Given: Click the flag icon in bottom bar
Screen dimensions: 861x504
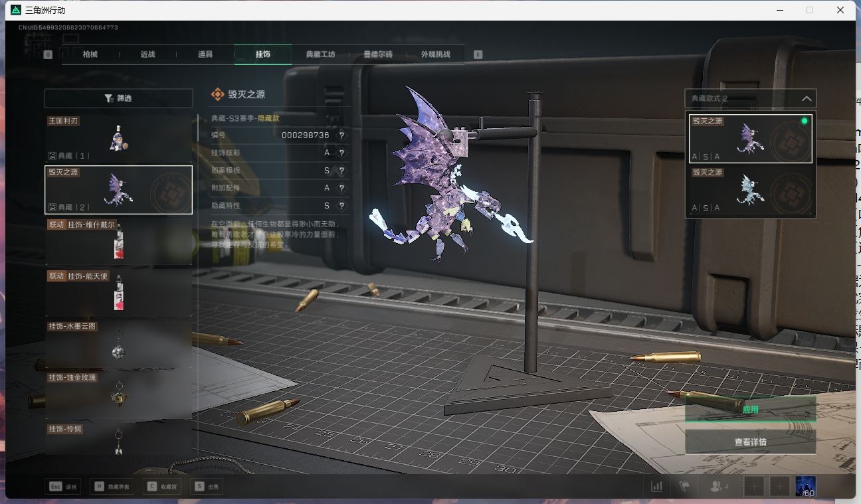Looking at the screenshot, I should [684, 487].
